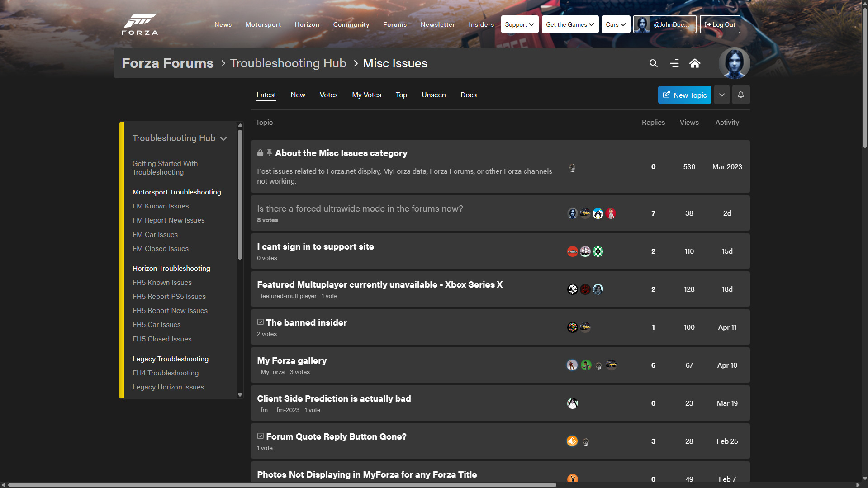The width and height of the screenshot is (868, 488).
Task: Click the Forza logo in header
Action: coord(140,24)
